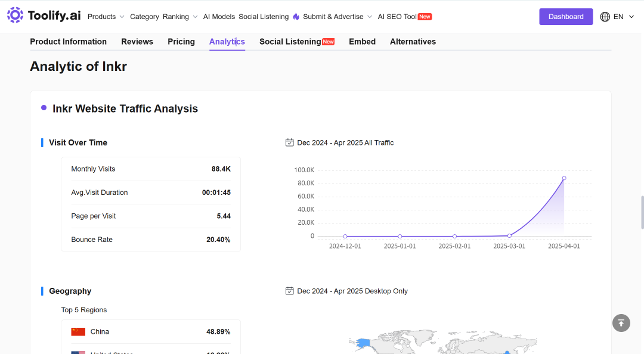The width and height of the screenshot is (644, 354).
Task: Open the EN language selector chevron
Action: [x=631, y=17]
